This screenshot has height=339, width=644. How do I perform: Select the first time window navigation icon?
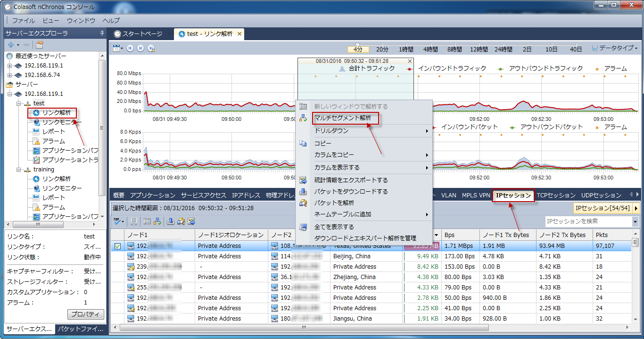[x=129, y=48]
